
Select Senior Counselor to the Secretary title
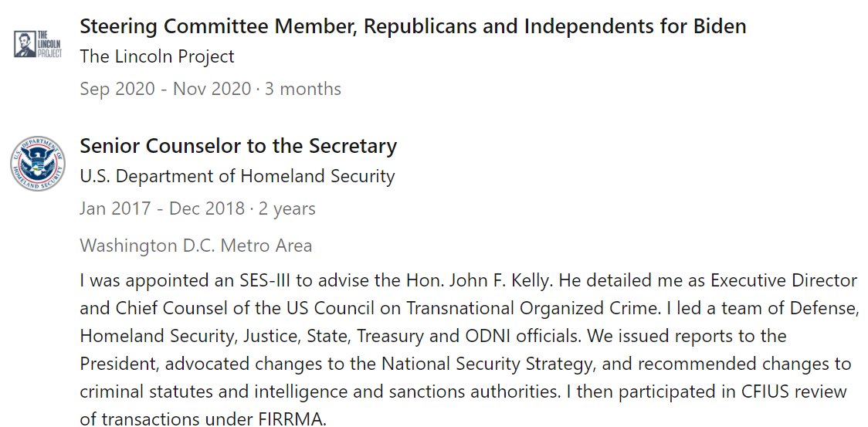pyautogui.click(x=238, y=146)
